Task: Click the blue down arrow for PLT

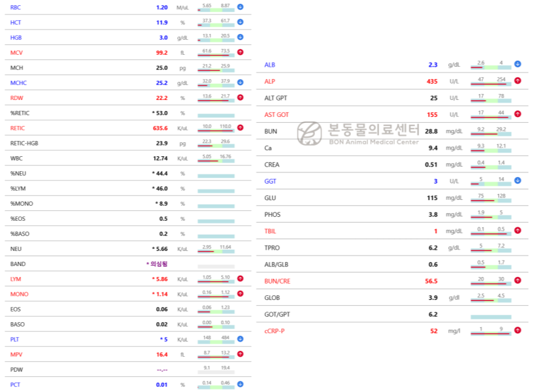Action: [240, 339]
